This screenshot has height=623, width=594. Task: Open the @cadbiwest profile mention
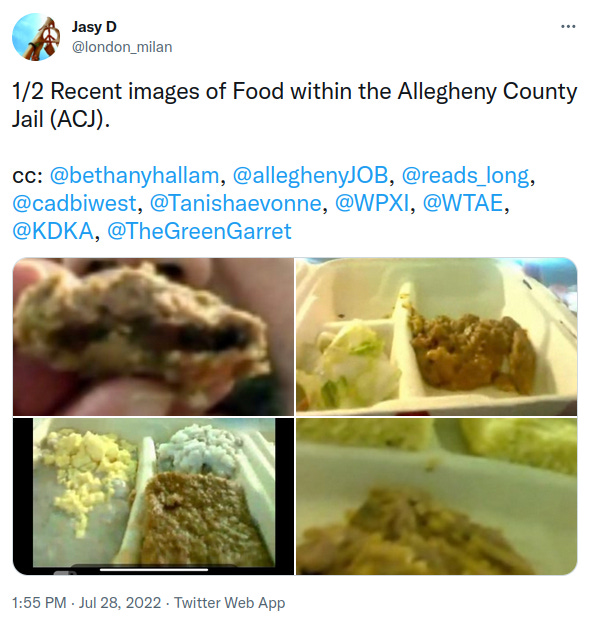[x=74, y=203]
